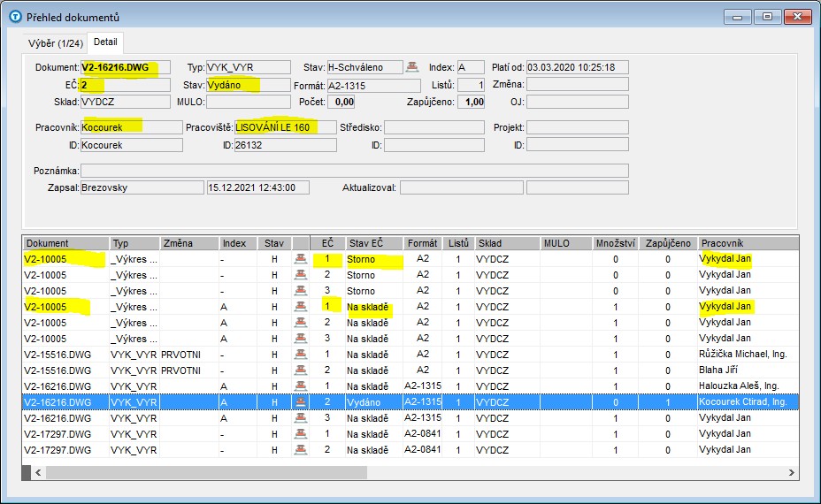Image resolution: width=821 pixels, height=504 pixels.
Task: Click the Sklad column header
Action: (x=507, y=243)
